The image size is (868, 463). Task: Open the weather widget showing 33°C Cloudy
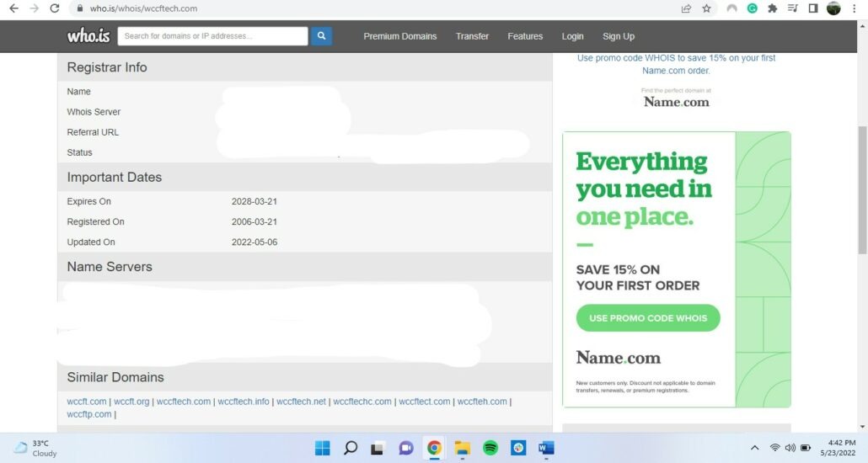click(35, 448)
